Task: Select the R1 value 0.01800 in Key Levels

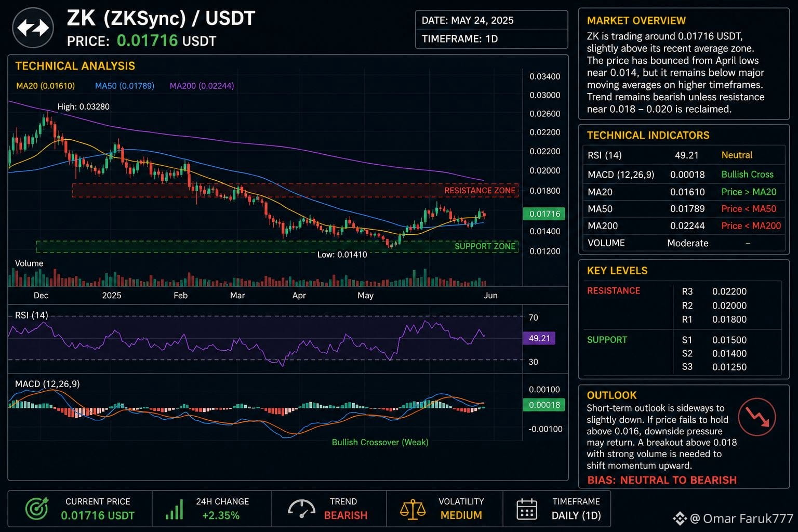Action: pos(729,320)
